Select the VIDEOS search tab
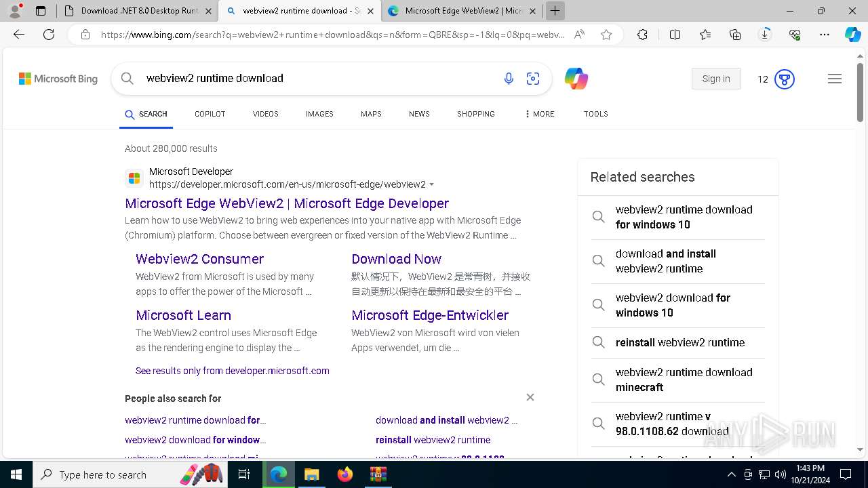The height and width of the screenshot is (488, 868). (x=266, y=114)
